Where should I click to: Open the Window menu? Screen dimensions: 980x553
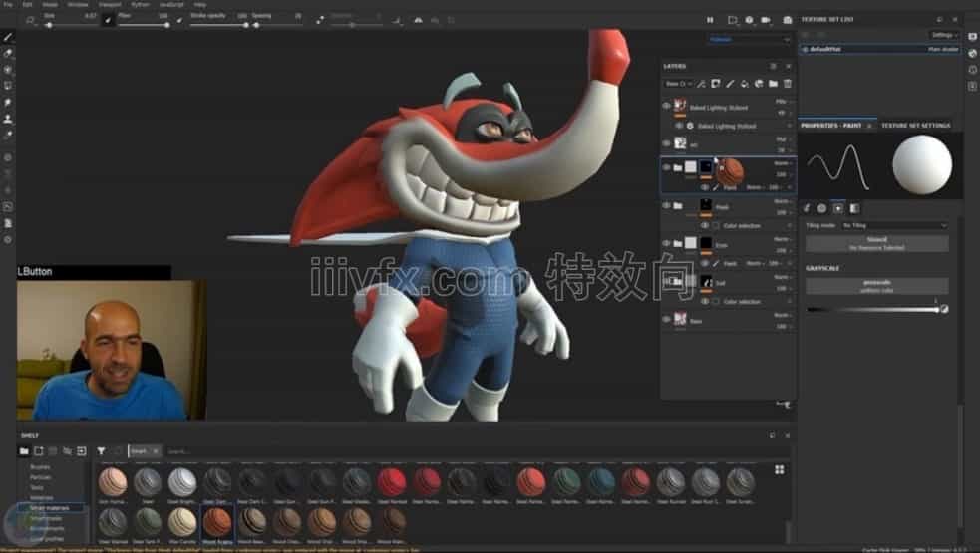[78, 4]
